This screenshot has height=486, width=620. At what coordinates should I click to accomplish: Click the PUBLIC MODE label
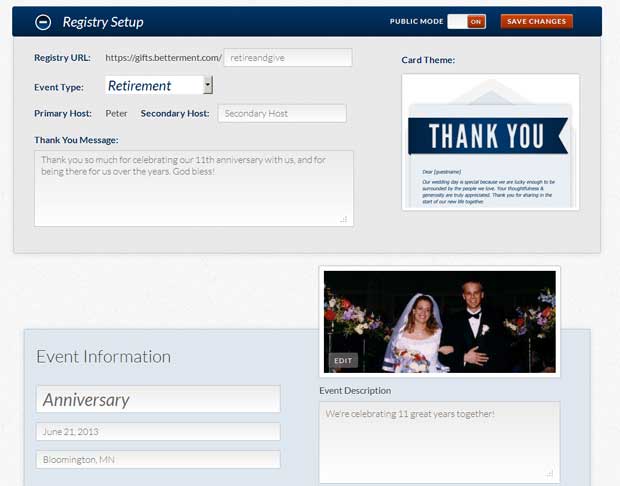(x=417, y=21)
